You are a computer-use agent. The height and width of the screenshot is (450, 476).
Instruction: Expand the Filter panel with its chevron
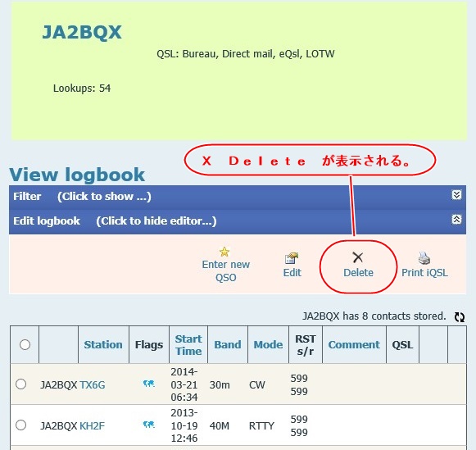click(x=456, y=194)
